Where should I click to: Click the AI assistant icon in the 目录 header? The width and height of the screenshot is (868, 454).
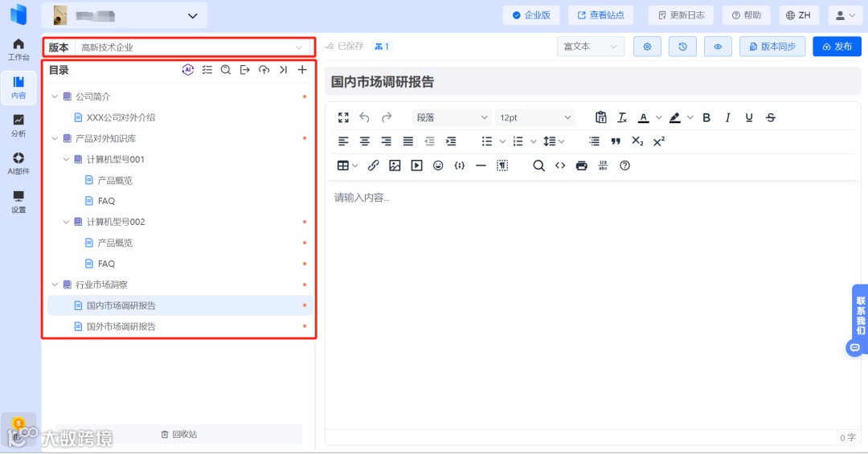(187, 70)
